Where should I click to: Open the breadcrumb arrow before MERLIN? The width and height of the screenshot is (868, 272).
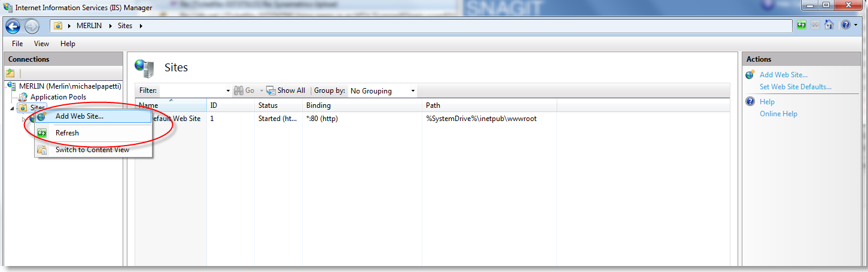pyautogui.click(x=70, y=26)
